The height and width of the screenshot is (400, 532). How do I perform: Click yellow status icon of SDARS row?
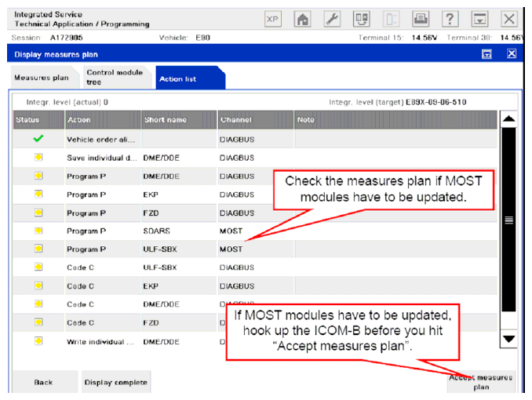click(38, 231)
